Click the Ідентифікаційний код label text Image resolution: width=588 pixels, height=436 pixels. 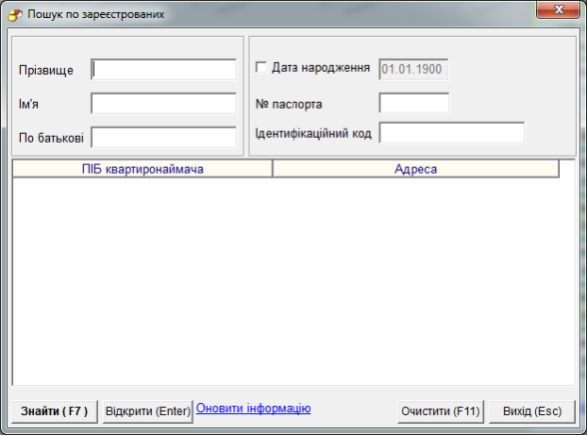pos(313,133)
